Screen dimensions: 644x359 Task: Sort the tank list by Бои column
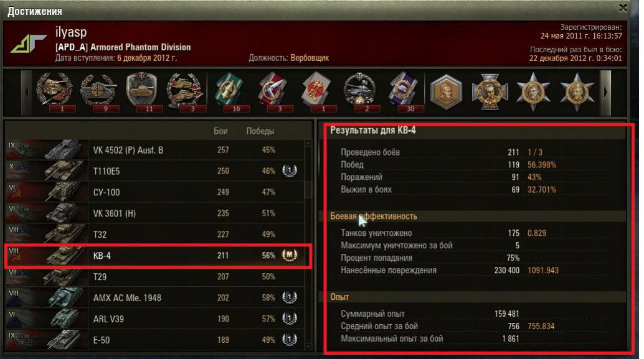(220, 131)
